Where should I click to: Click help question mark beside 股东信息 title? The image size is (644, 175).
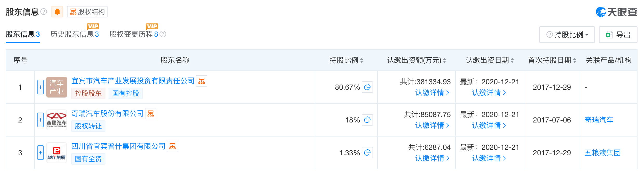(44, 12)
